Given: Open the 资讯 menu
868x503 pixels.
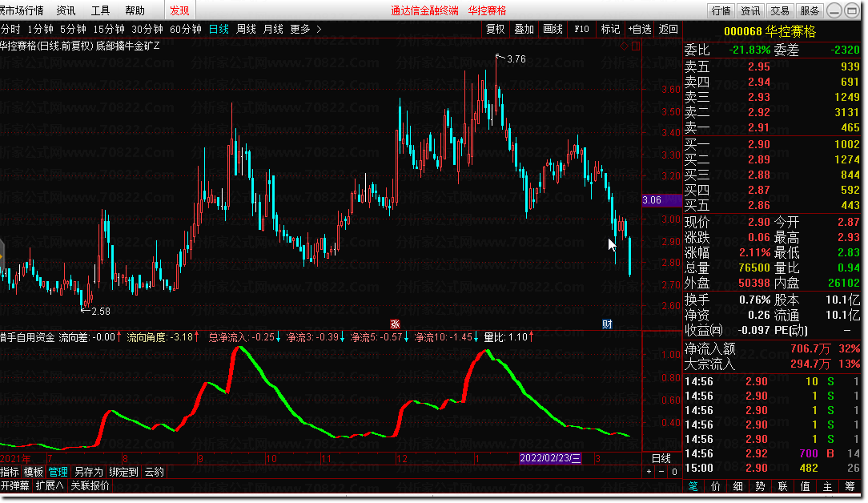Looking at the screenshot, I should [x=66, y=10].
